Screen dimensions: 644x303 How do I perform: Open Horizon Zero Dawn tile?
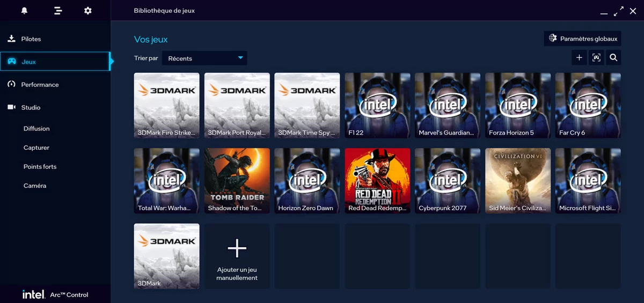click(307, 181)
